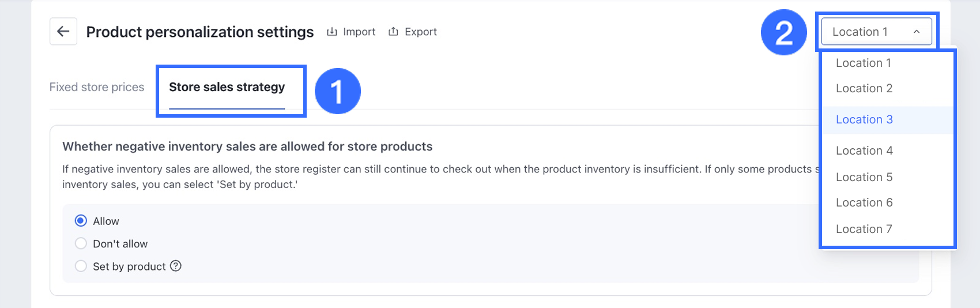Select Location 2 from the list

864,88
